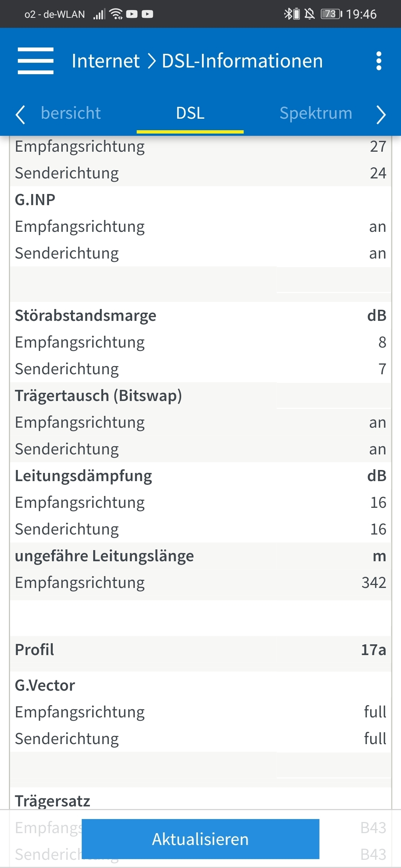This screenshot has width=401, height=868.
Task: Tap the muted notification bell icon
Action: click(x=310, y=14)
